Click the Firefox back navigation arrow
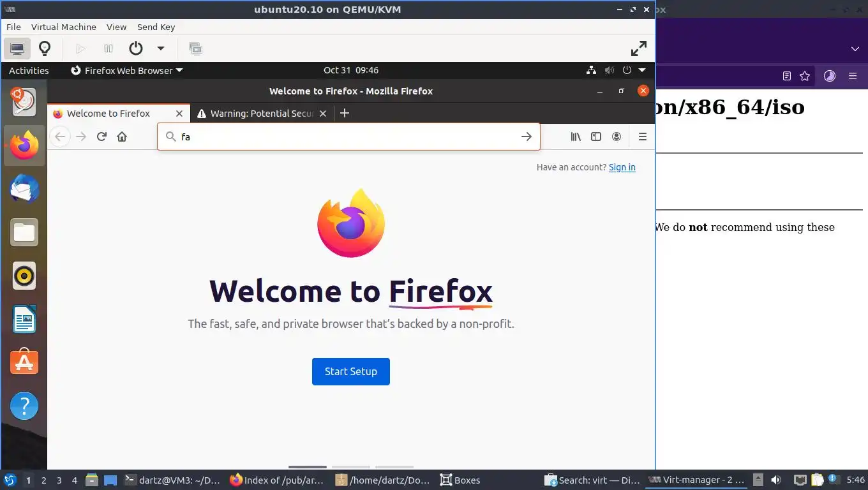Image resolution: width=868 pixels, height=490 pixels. [x=60, y=137]
